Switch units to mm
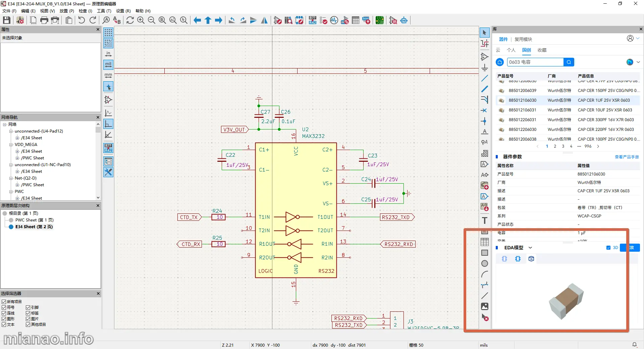644x349 pixels. coord(108,76)
